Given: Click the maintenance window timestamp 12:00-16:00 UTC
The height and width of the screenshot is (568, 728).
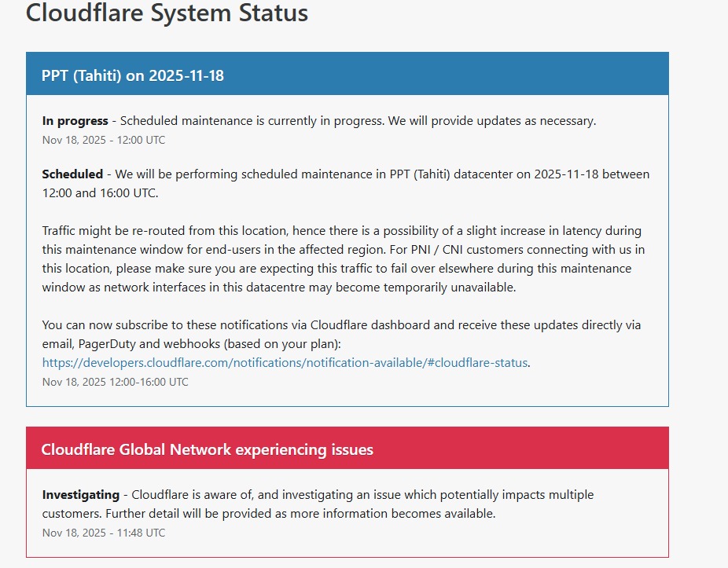Looking at the screenshot, I should (115, 382).
